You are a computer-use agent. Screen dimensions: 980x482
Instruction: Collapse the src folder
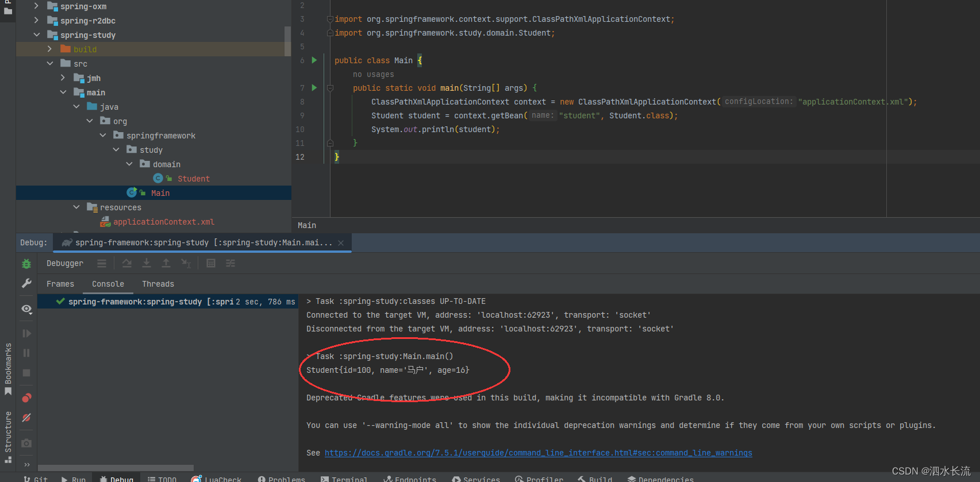point(49,63)
